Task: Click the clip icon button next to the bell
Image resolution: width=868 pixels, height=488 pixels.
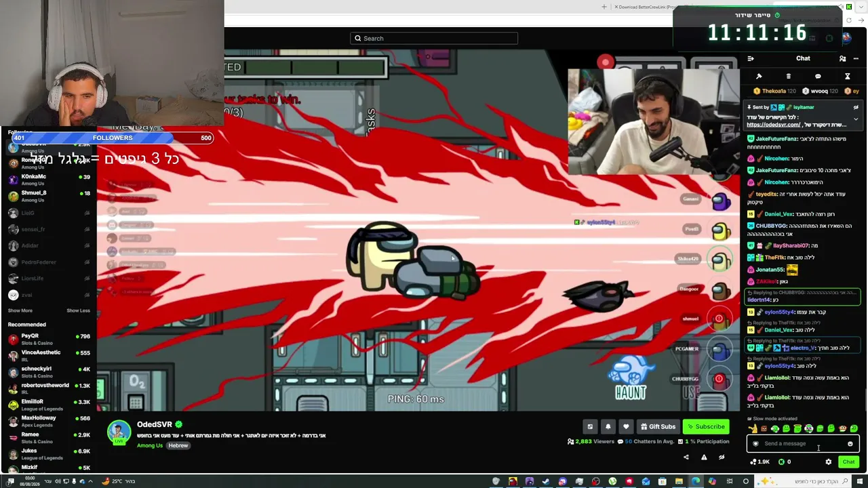Action: pyautogui.click(x=590, y=427)
